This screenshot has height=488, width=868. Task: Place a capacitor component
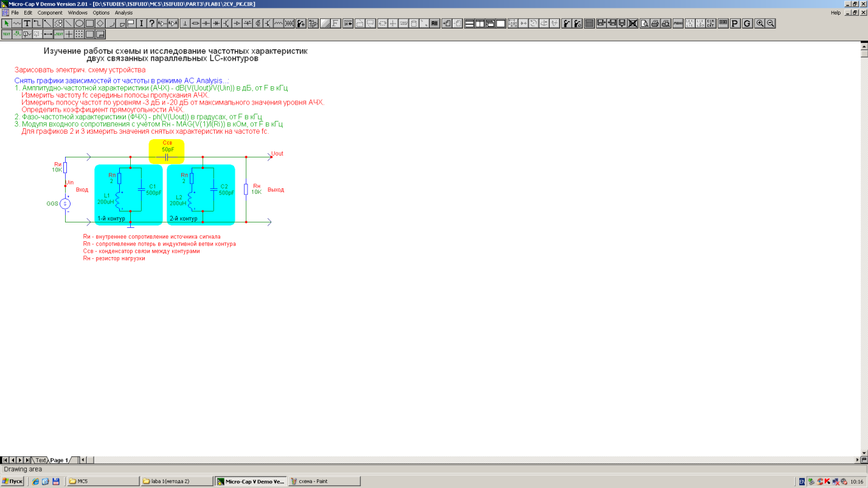[x=206, y=24]
